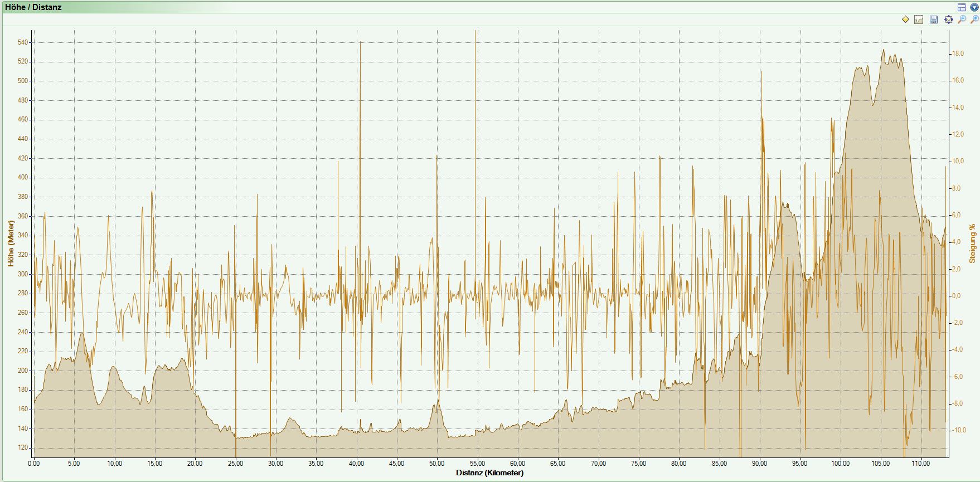Click the 0,0 value on gradient axis
Image resolution: width=980 pixels, height=482 pixels.
point(957,296)
